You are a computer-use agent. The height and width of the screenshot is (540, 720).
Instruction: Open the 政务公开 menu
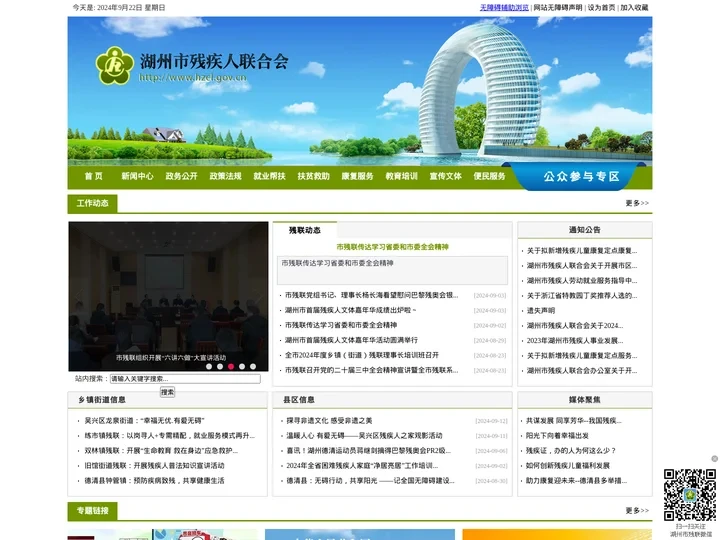pos(181,176)
